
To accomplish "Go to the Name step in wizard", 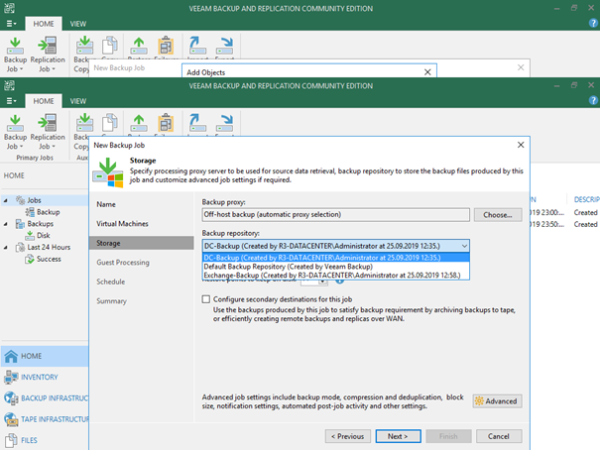I will click(106, 204).
